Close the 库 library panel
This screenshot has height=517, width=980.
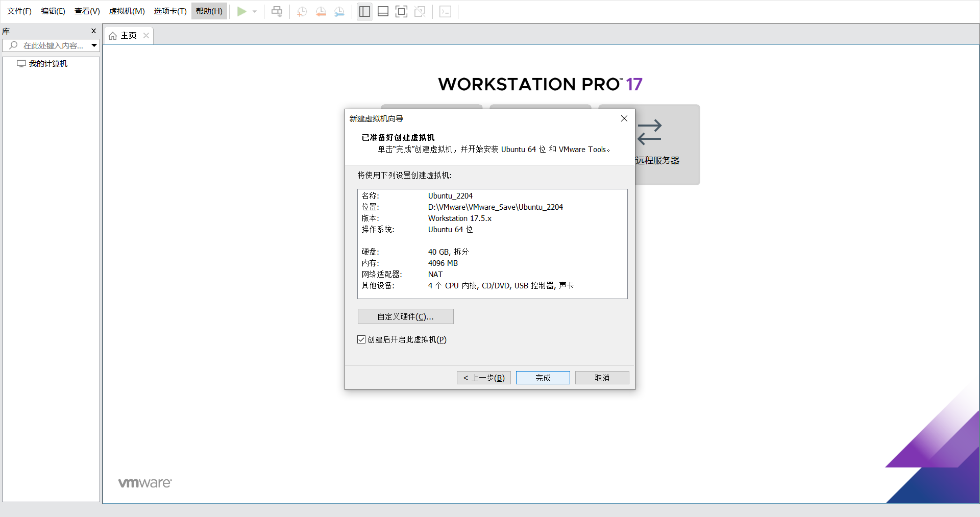click(x=93, y=31)
